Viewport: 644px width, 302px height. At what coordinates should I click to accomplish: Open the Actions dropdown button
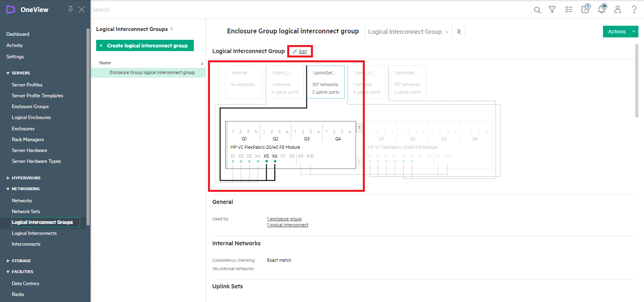(x=620, y=31)
